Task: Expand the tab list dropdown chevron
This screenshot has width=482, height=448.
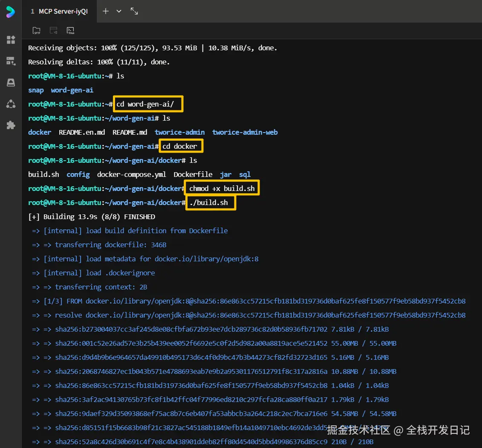Action: point(118,11)
